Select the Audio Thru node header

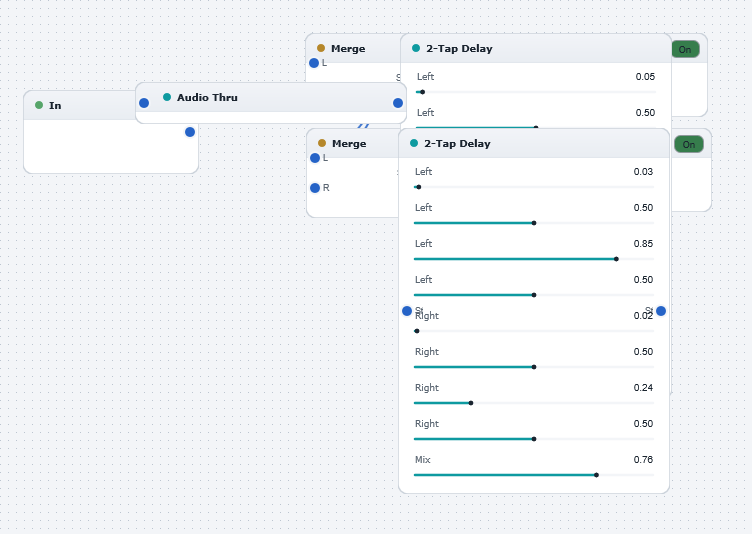271,97
